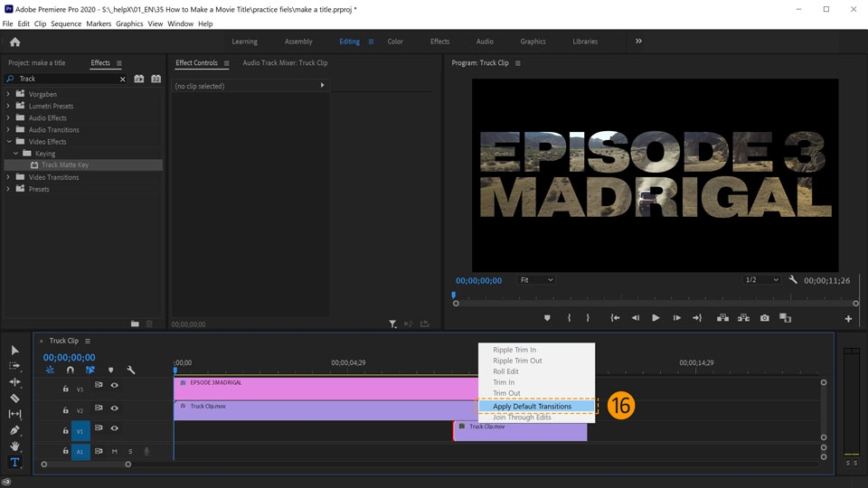This screenshot has width=868, height=488.
Task: Step back one frame
Action: pos(636,318)
